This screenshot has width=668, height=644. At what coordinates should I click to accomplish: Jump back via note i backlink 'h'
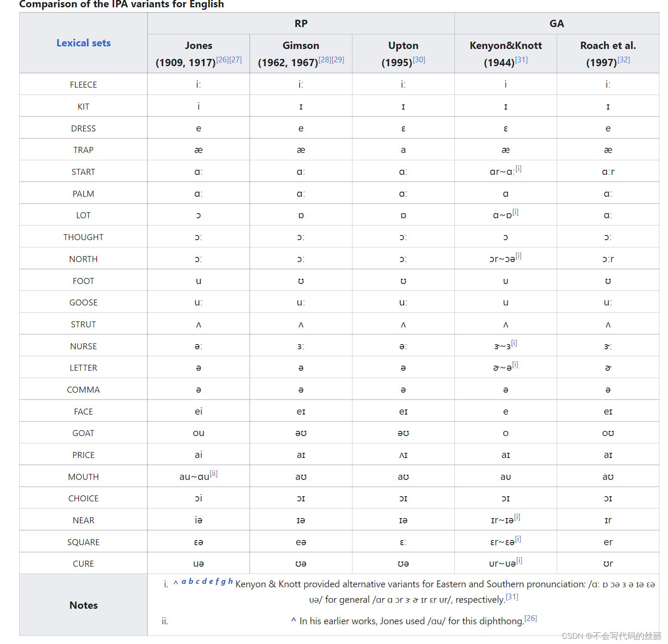[x=230, y=581]
